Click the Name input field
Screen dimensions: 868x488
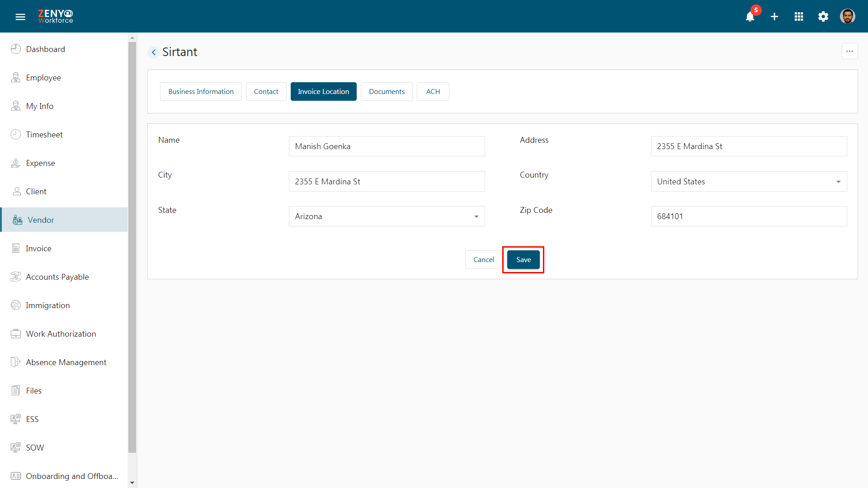(387, 146)
